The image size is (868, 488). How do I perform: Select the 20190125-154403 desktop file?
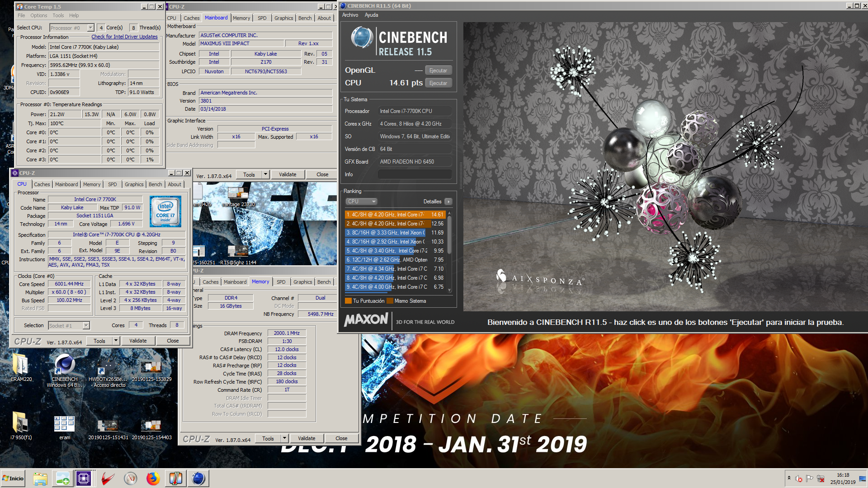(x=151, y=429)
